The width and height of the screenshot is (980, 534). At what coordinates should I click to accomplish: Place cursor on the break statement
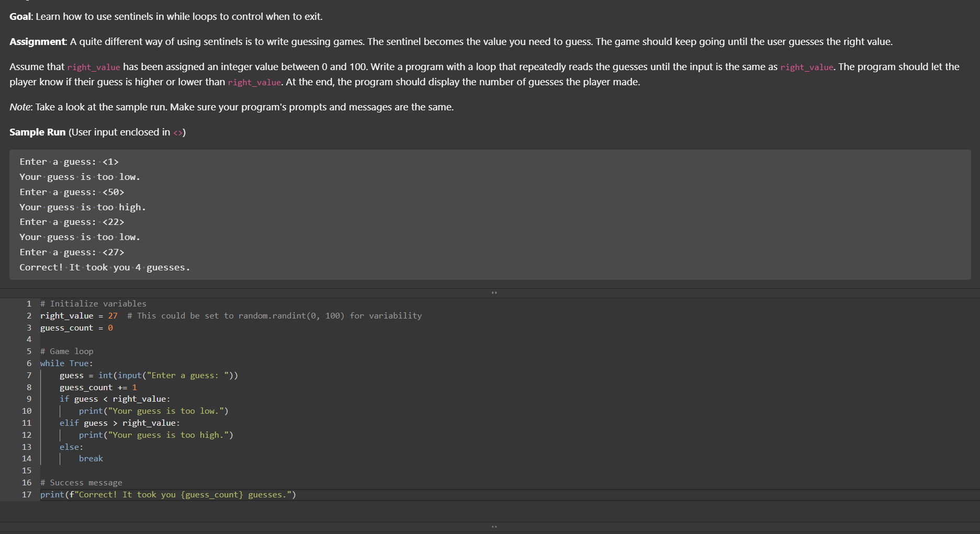tap(91, 459)
